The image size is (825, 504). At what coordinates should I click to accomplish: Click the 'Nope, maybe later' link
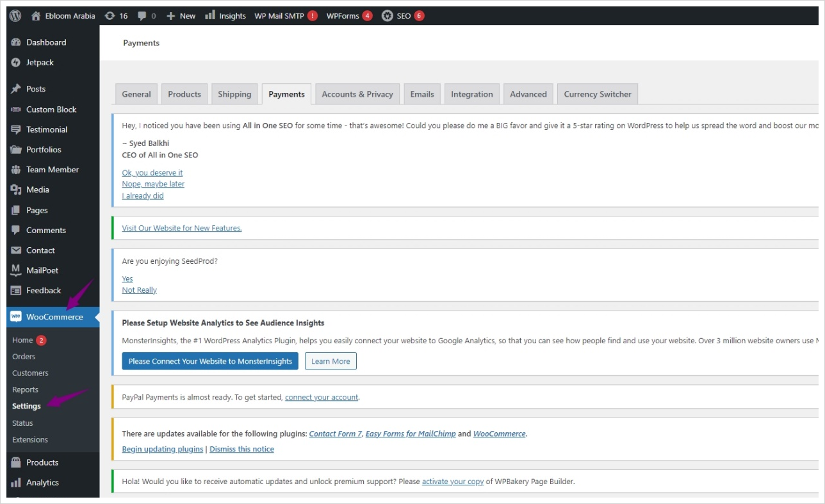pos(153,184)
